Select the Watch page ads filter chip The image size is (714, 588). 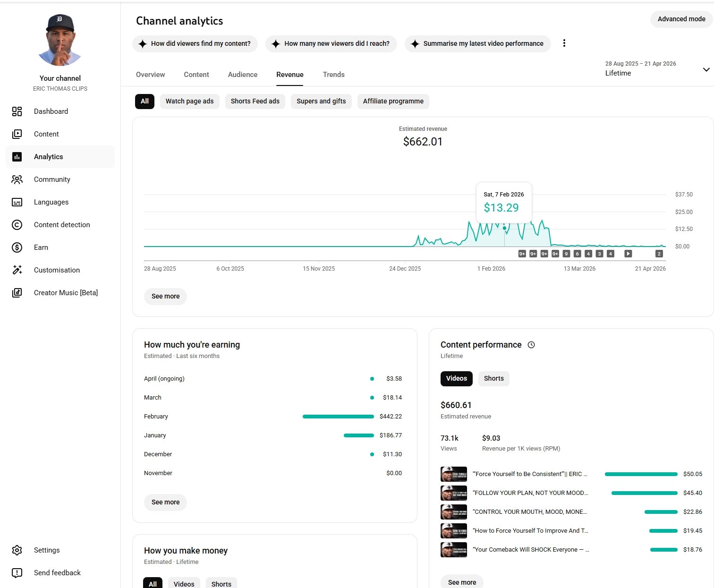[x=189, y=101]
